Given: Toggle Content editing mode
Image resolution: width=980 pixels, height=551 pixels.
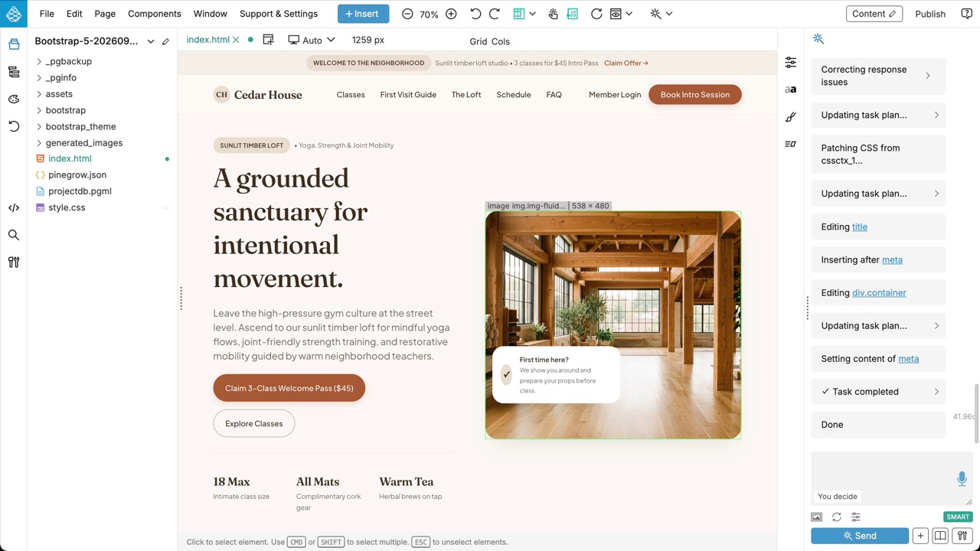Looking at the screenshot, I should click(x=874, y=14).
